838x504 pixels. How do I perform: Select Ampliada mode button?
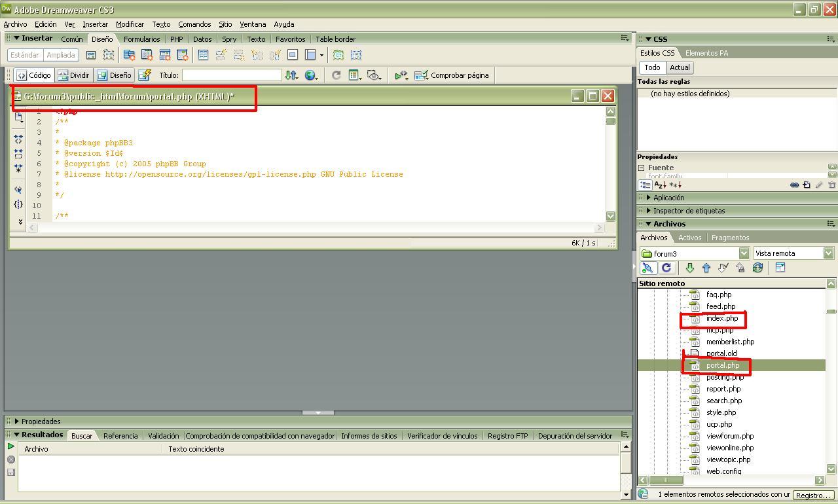[61, 55]
